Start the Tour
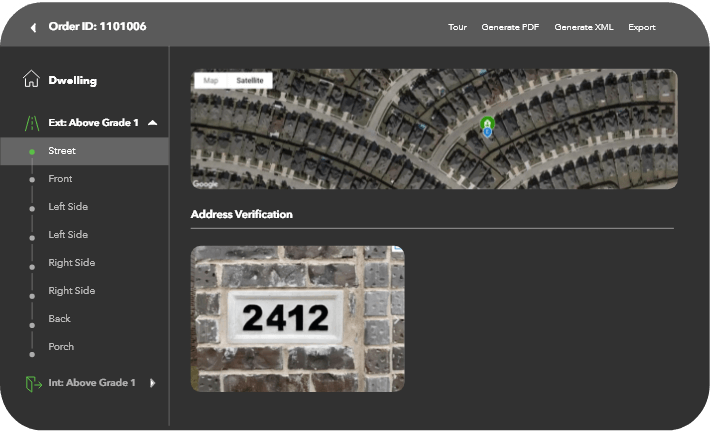710x431 pixels. point(457,27)
